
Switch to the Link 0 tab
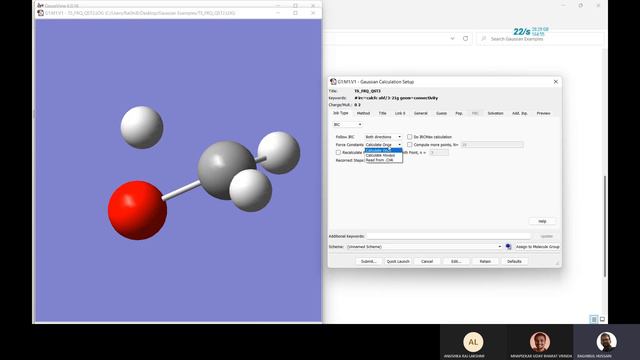[400, 113]
